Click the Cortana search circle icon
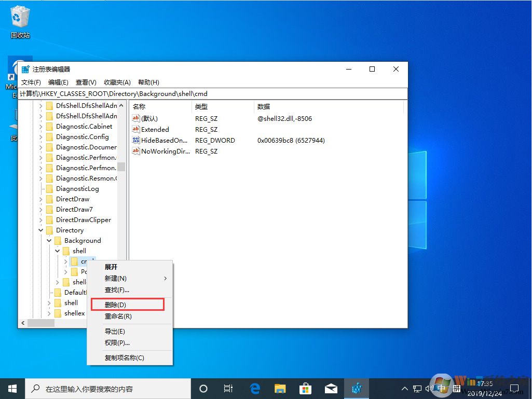Viewport: 532px width, 399px height. pyautogui.click(x=203, y=388)
